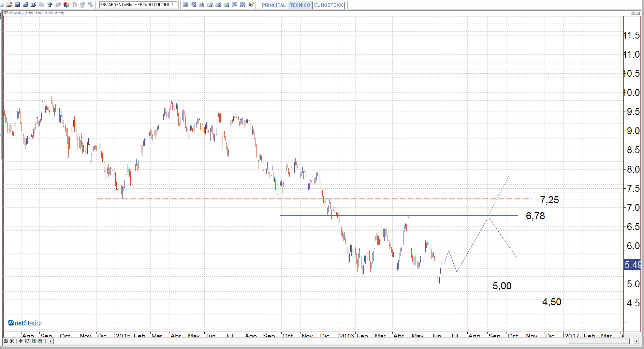The image size is (644, 349).
Task: Click the FC icon below chart
Action: coord(13,341)
